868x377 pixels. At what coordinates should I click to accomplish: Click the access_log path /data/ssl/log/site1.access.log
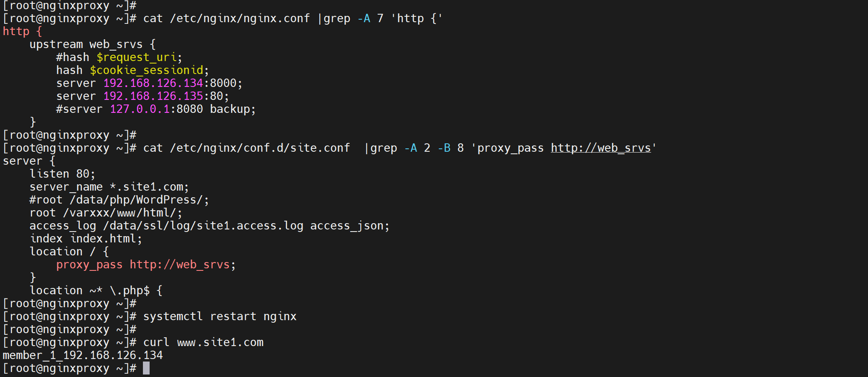[203, 226]
